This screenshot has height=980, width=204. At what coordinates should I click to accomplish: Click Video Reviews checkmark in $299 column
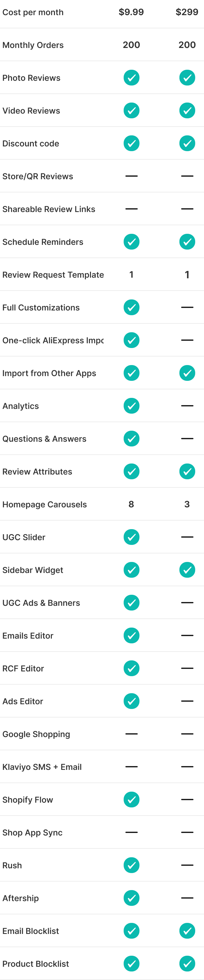(x=187, y=111)
